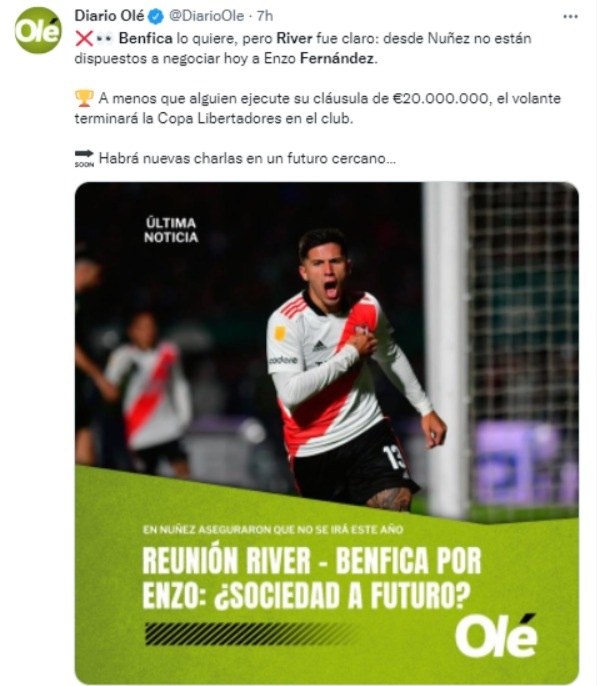Click the bold word Fernández in the tweet

(337, 59)
